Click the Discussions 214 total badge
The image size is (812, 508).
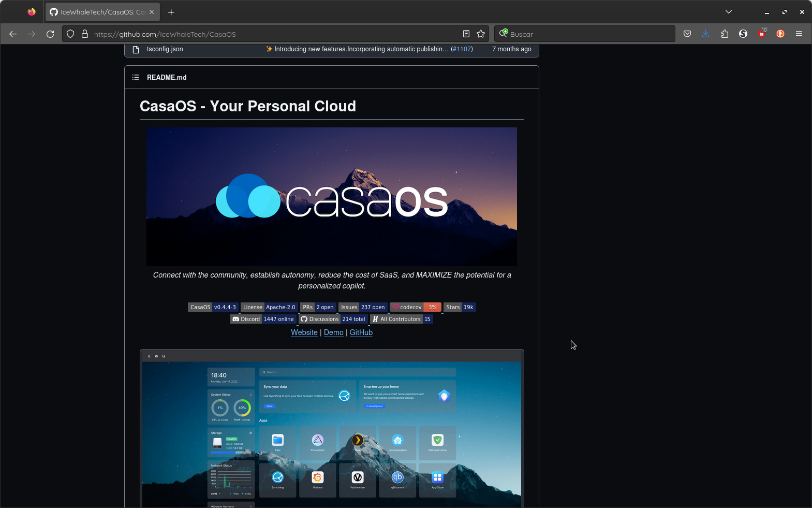tap(333, 319)
